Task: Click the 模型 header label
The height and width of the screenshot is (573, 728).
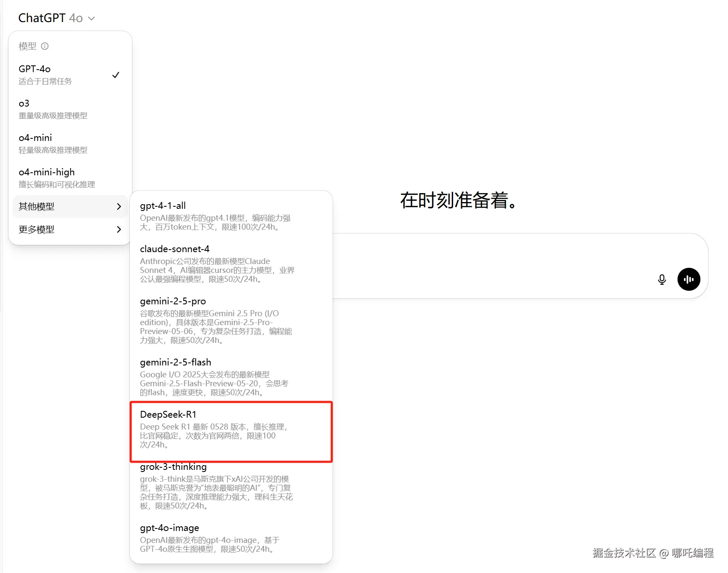Action: tap(28, 46)
